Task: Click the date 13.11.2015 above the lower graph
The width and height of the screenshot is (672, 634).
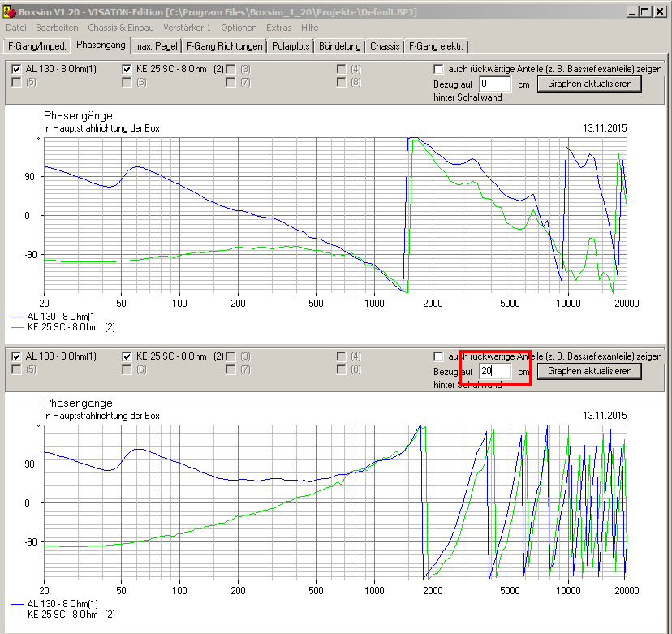Action: (605, 416)
